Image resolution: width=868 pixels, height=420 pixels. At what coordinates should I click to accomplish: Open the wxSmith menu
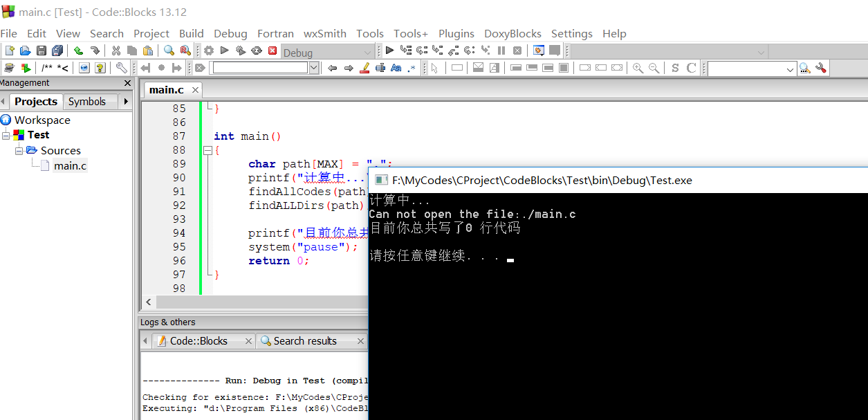[325, 33]
